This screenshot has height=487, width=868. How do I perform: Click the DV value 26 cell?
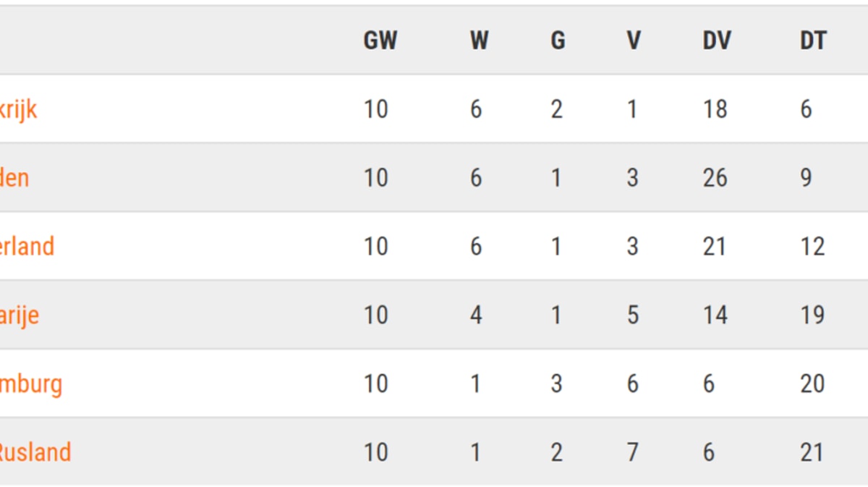[715, 178]
